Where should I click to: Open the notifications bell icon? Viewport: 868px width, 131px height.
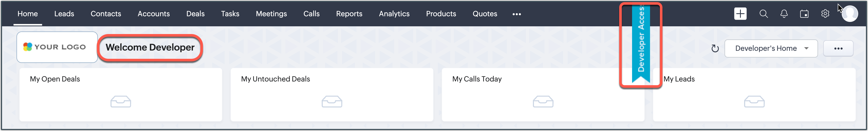[x=784, y=14]
